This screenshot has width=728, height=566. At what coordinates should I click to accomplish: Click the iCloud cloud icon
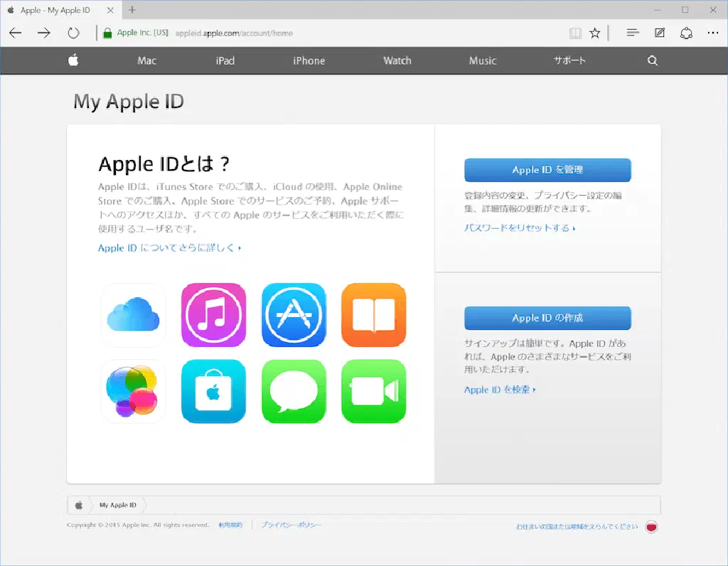coord(133,315)
